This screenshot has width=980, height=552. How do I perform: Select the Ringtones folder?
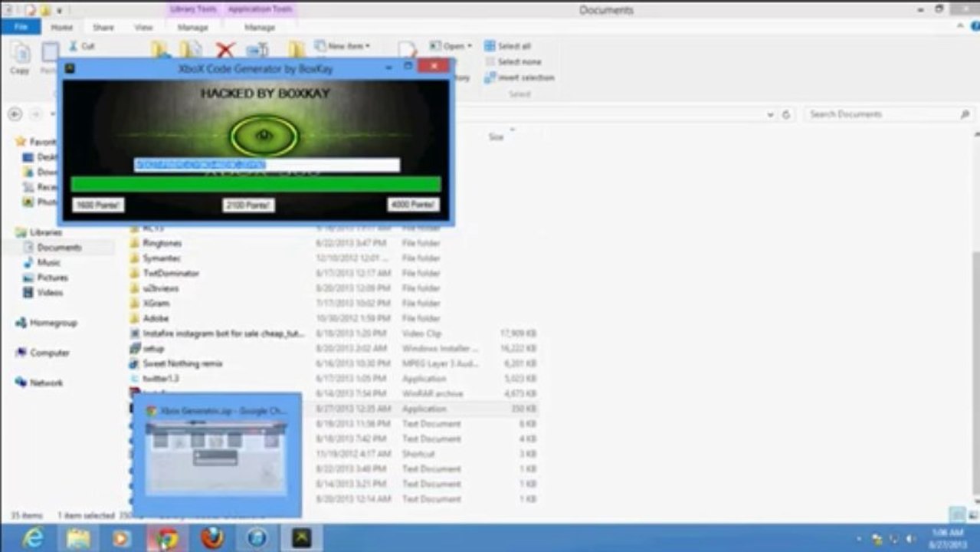pos(161,243)
